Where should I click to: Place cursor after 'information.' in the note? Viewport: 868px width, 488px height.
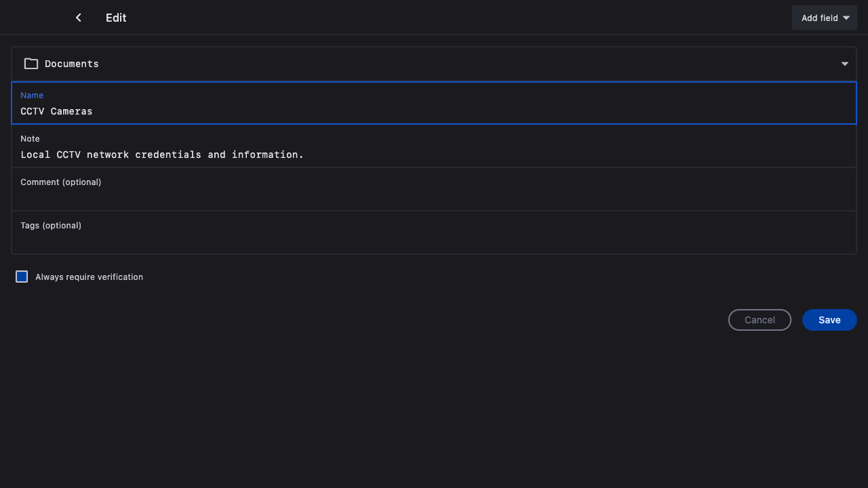tap(304, 155)
